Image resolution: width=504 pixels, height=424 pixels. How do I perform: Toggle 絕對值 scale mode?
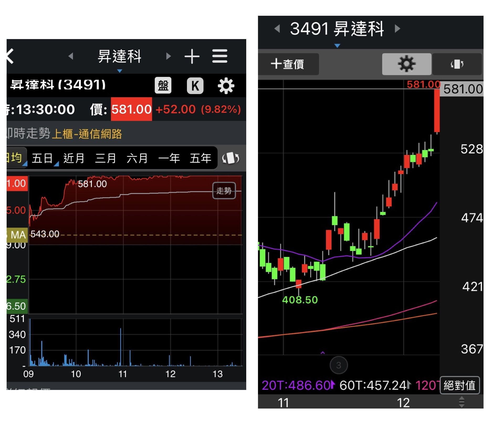coord(459,385)
